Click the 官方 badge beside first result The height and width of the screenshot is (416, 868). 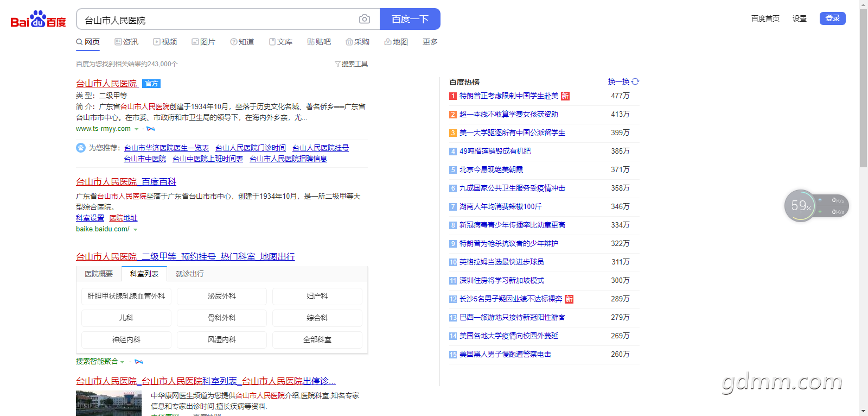(151, 84)
